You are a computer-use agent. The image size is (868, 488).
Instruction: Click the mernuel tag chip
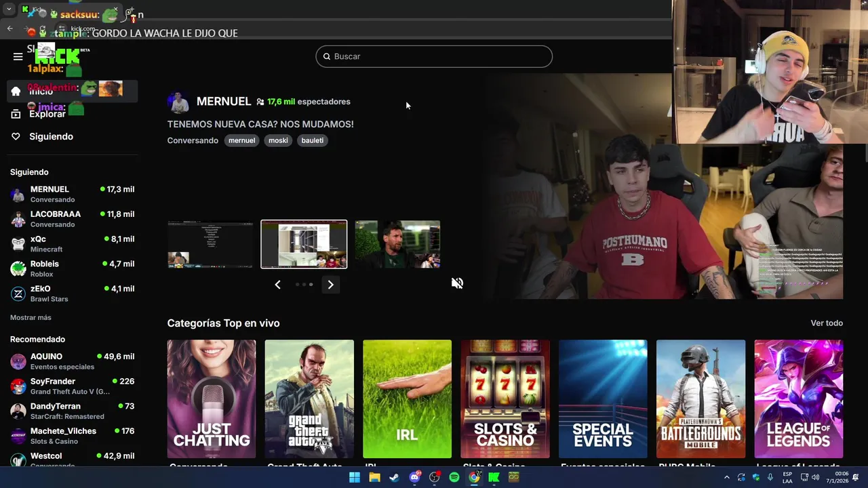pyautogui.click(x=241, y=140)
